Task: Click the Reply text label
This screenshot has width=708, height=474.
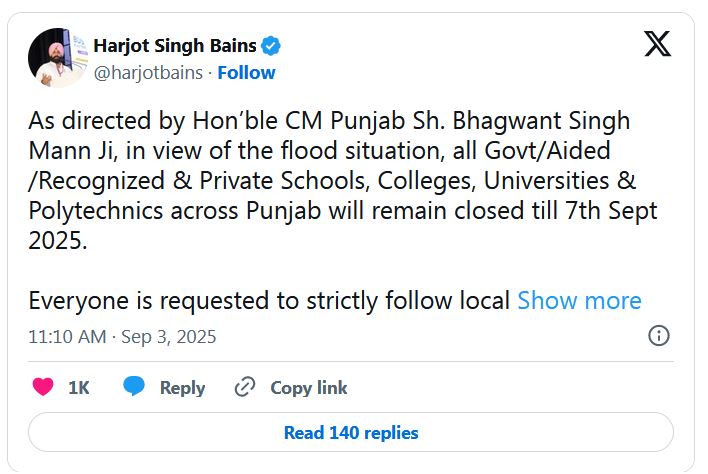Action: [x=182, y=388]
